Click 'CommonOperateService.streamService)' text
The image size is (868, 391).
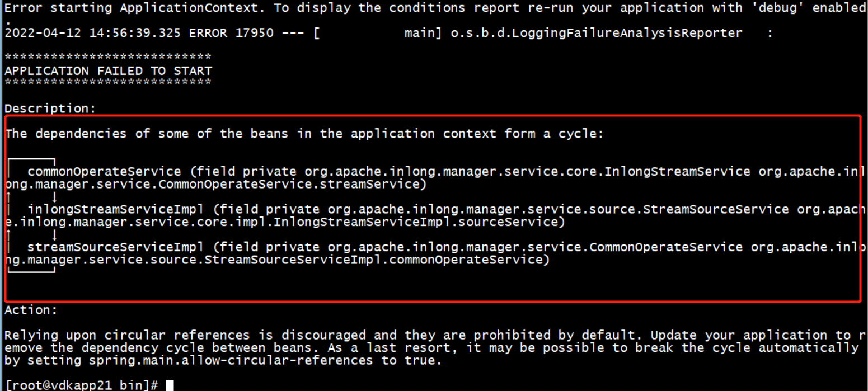coord(293,184)
